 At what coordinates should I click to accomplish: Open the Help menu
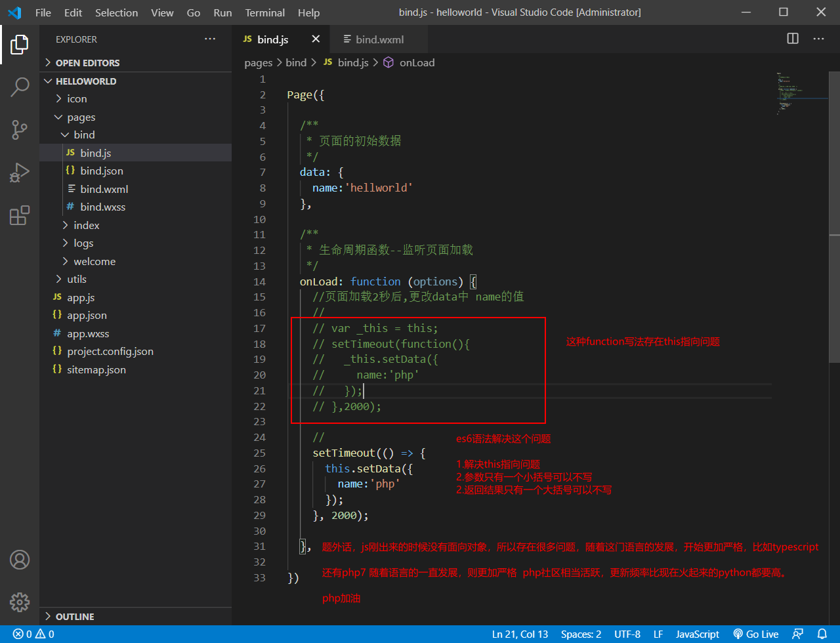click(308, 12)
